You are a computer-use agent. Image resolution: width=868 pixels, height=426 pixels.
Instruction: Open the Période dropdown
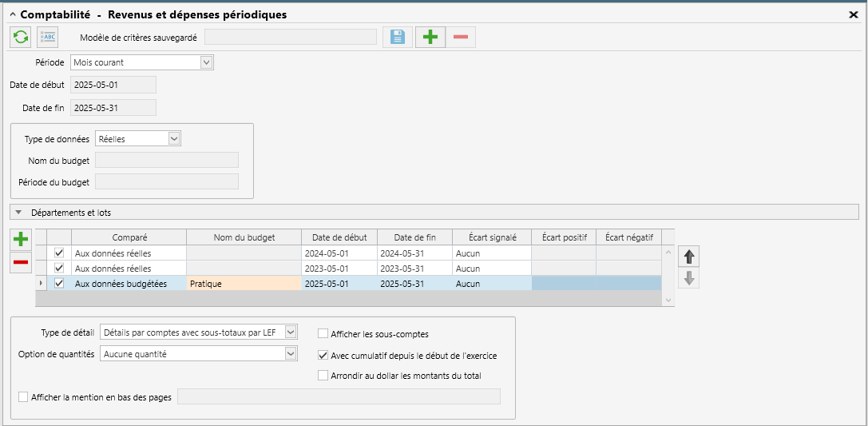207,62
